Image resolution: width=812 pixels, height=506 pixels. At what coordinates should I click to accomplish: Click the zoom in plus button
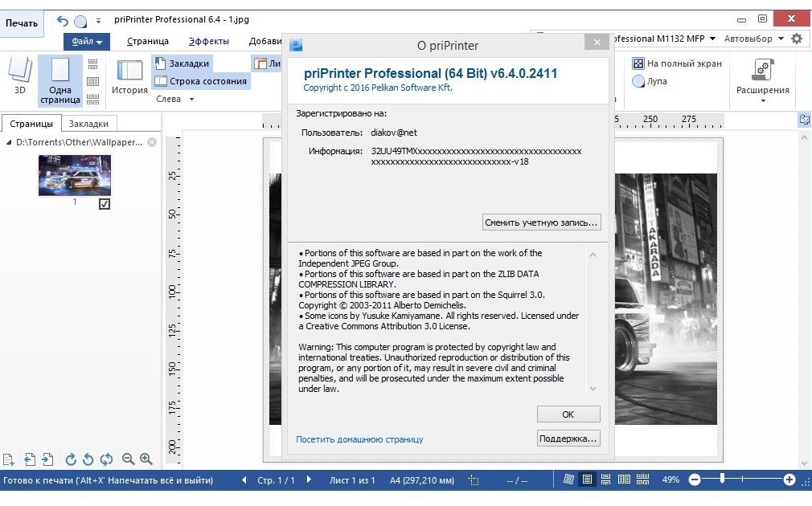[x=789, y=479]
